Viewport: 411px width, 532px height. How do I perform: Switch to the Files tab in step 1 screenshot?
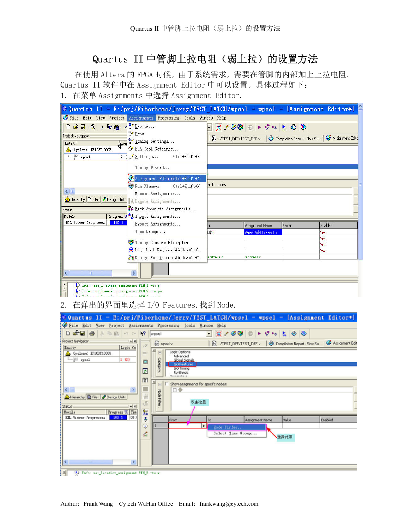(x=93, y=199)
